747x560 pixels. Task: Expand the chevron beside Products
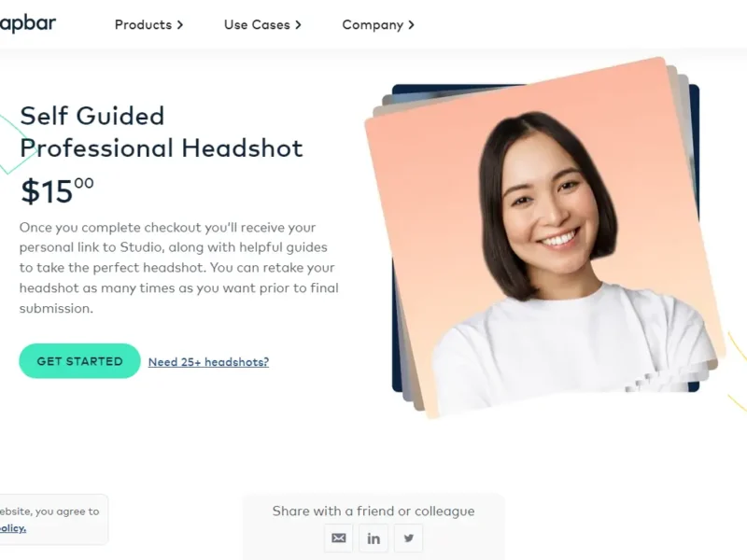[x=180, y=25]
